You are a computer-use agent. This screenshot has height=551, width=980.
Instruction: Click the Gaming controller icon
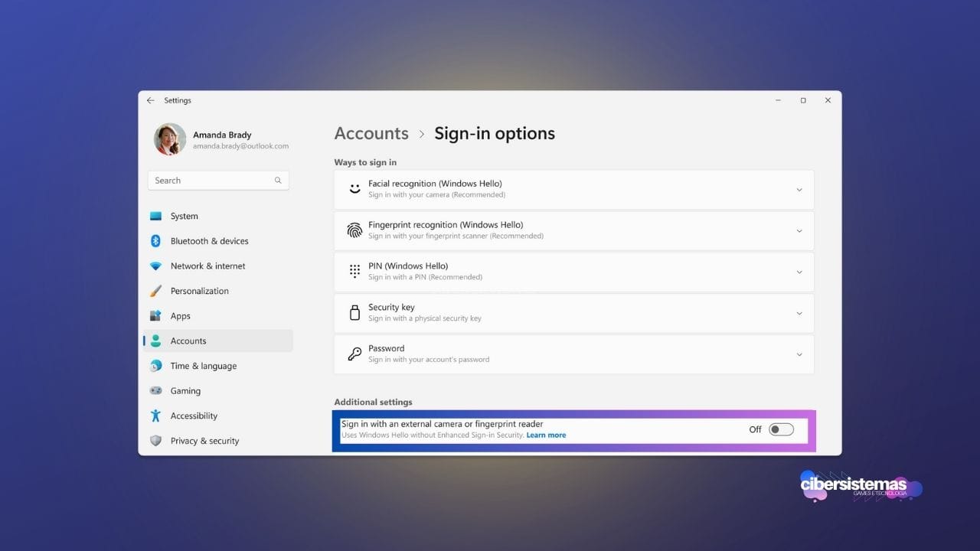(155, 391)
